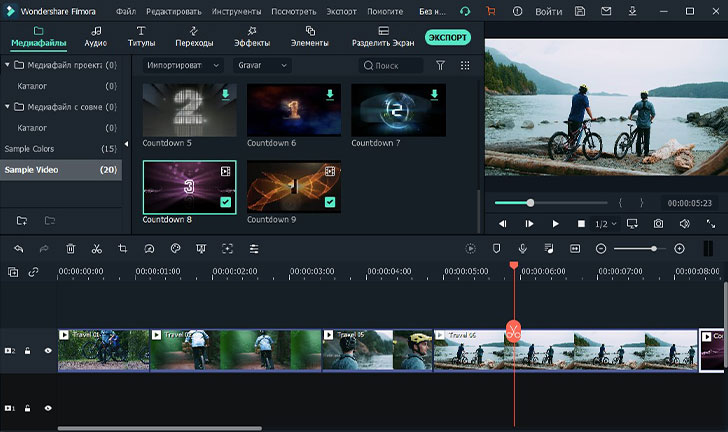Click the timeline zoom slider handle
This screenshot has width=728, height=432.
(653, 248)
